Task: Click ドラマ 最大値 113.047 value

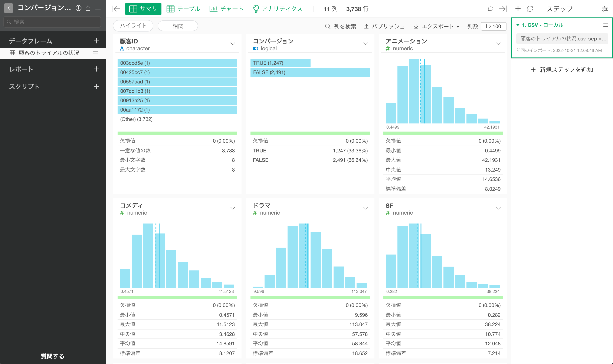Action: coord(358,324)
